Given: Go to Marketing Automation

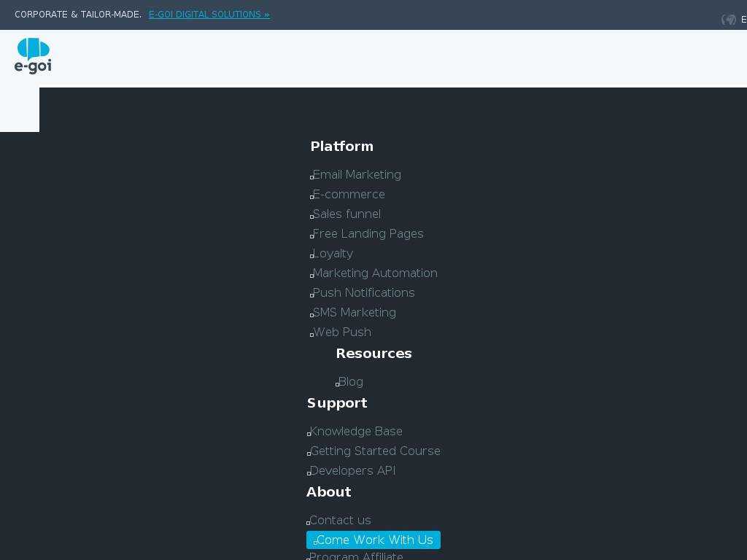Looking at the screenshot, I should (x=375, y=273).
